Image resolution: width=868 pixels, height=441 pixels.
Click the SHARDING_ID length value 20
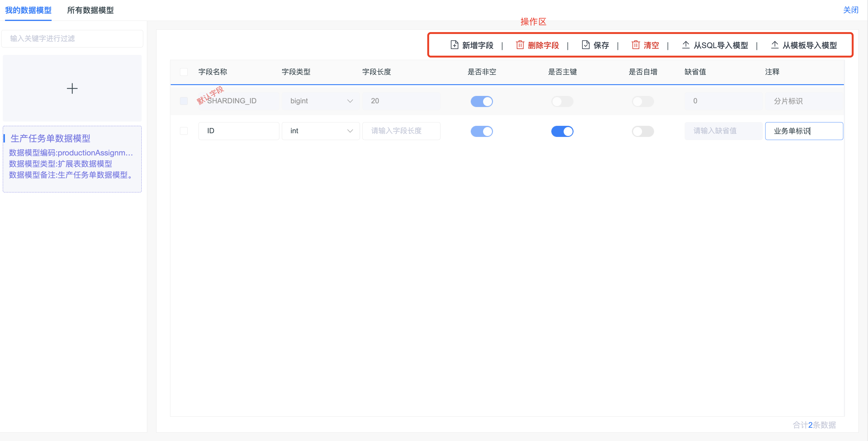pos(401,101)
